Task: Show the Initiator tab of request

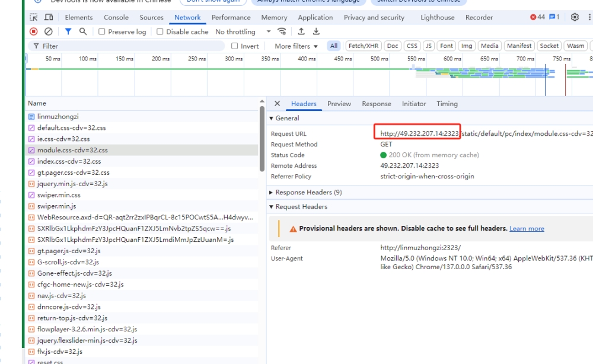Action: click(x=414, y=104)
